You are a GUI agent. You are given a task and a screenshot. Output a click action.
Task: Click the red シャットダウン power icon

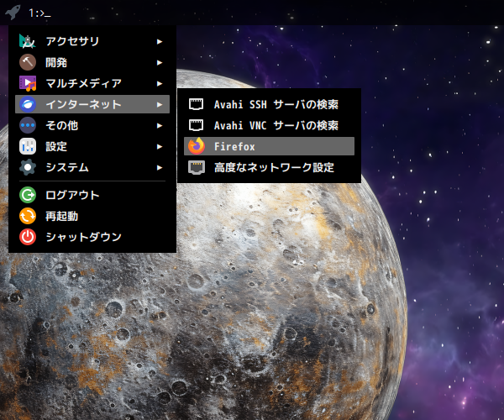click(x=28, y=237)
